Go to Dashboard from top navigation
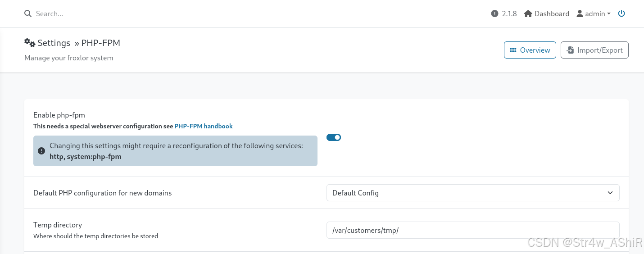Image resolution: width=644 pixels, height=254 pixels. [x=552, y=14]
